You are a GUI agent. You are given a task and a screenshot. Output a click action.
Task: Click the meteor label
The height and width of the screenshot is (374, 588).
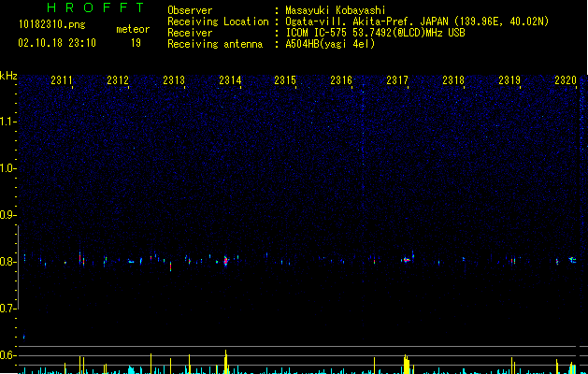click(x=133, y=29)
